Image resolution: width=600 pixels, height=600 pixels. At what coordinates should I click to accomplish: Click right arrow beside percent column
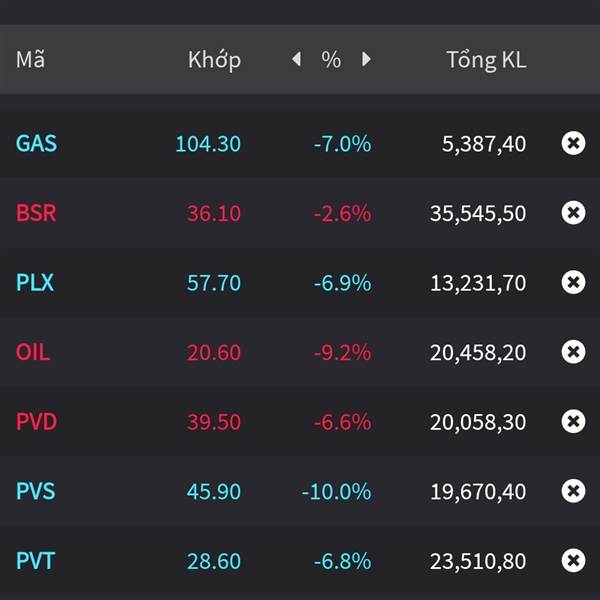pos(366,60)
